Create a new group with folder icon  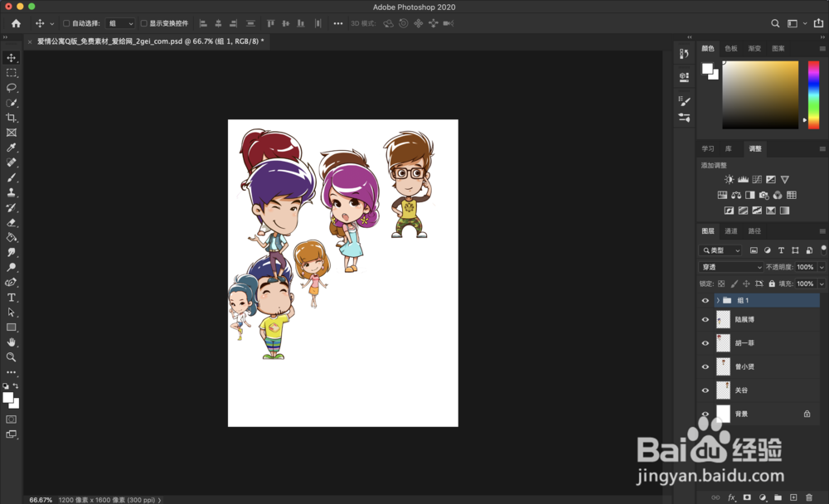coord(778,497)
